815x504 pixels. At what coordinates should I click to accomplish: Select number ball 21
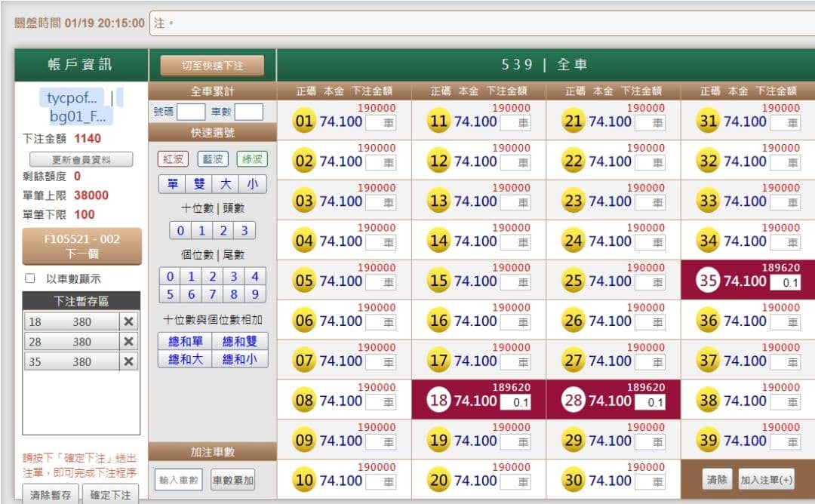click(x=574, y=121)
